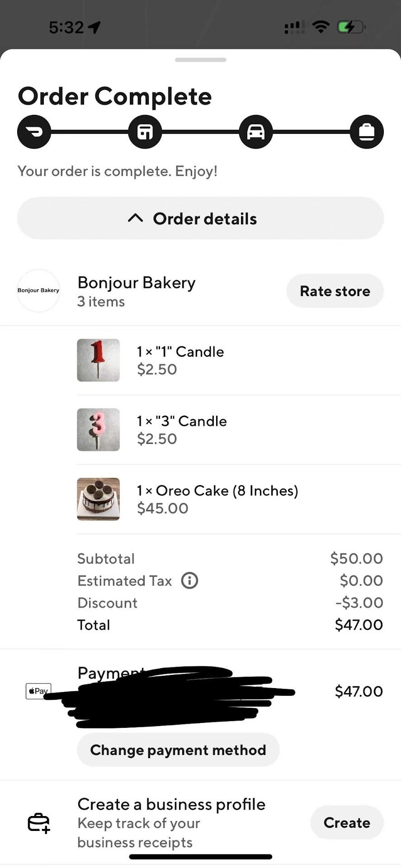Tap the sheet drag handle at top
This screenshot has width=401, height=868.
200,60
